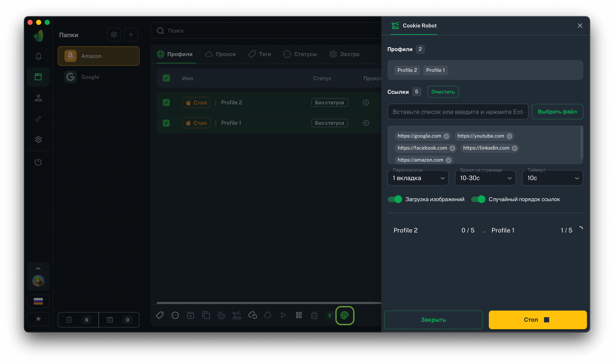Open folder settings gear next to Папки

(114, 35)
